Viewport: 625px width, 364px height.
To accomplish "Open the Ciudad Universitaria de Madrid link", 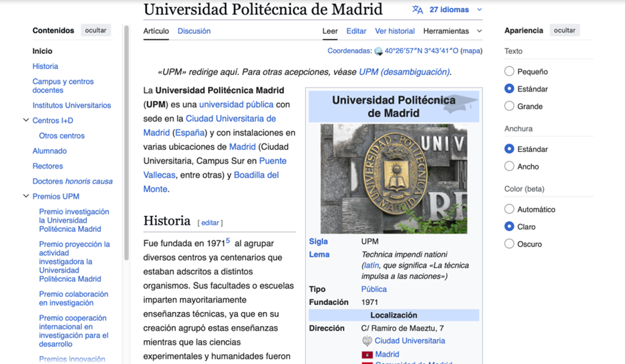I will (209, 126).
